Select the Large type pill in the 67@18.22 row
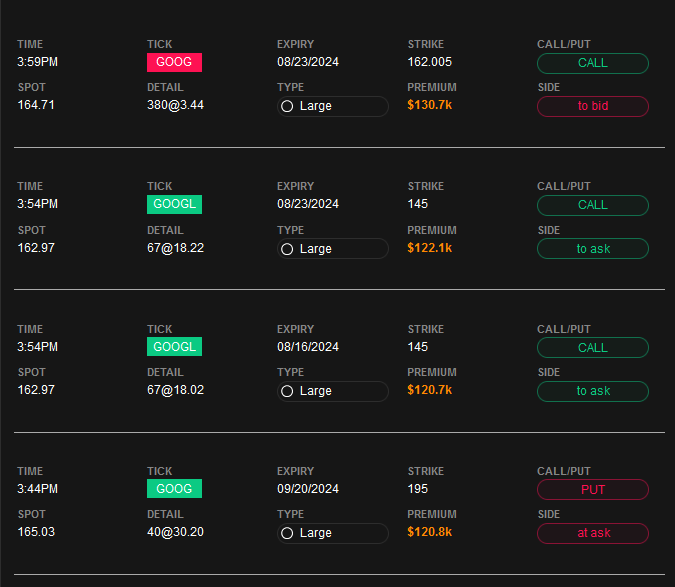This screenshot has width=675, height=587. (333, 249)
